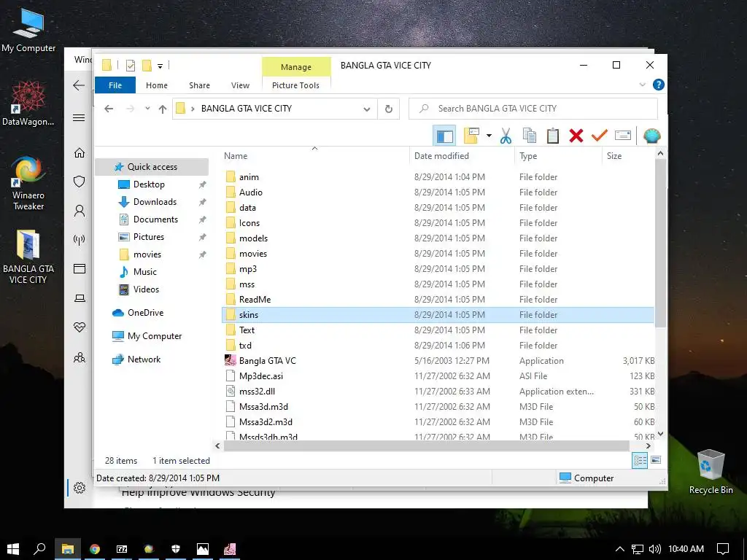
Task: Expand the ribbon with the chevron
Action: [642, 85]
